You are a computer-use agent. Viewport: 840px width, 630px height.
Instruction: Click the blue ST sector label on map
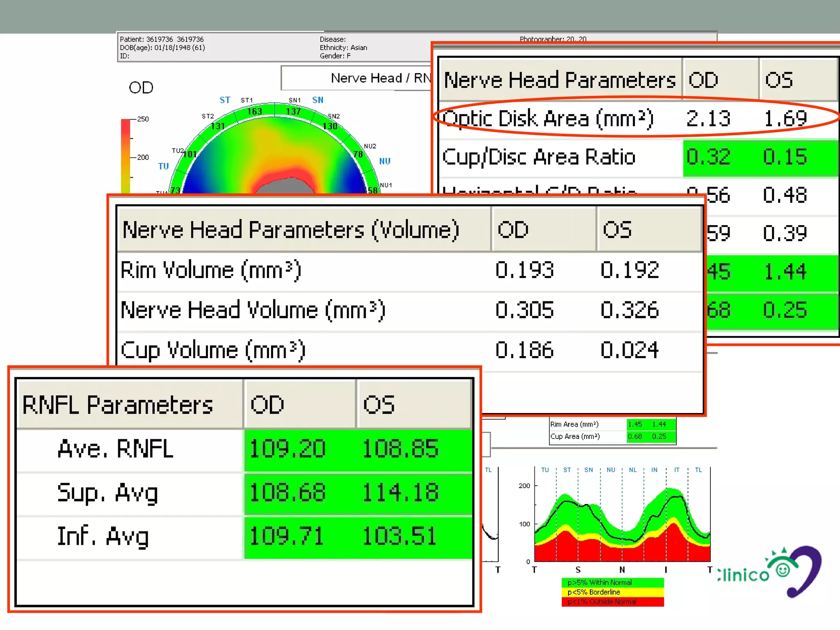225,100
